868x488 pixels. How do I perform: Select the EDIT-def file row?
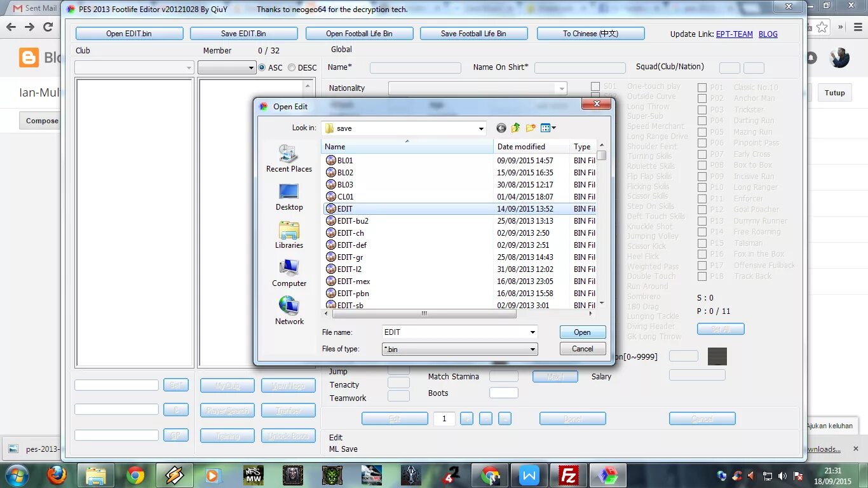coord(459,245)
